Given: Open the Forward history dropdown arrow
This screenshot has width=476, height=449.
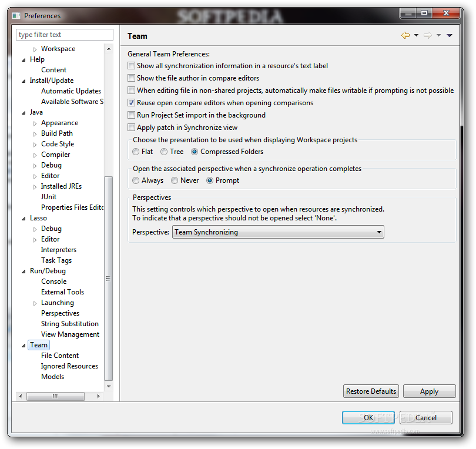Looking at the screenshot, I should tap(438, 35).
